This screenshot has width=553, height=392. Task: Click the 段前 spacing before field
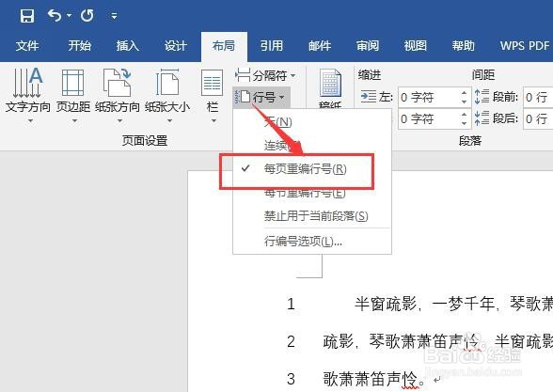click(x=538, y=98)
